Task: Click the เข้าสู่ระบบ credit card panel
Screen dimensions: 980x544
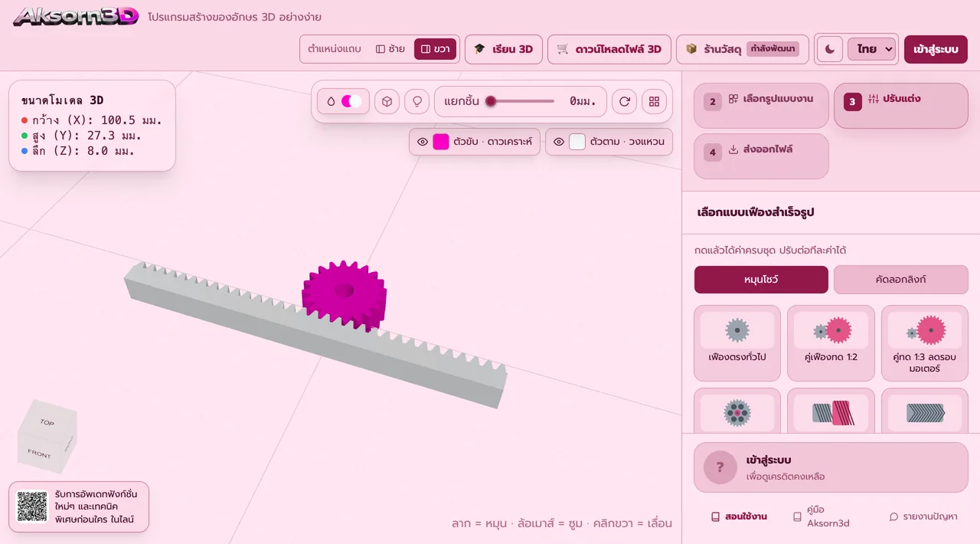Action: [831, 467]
